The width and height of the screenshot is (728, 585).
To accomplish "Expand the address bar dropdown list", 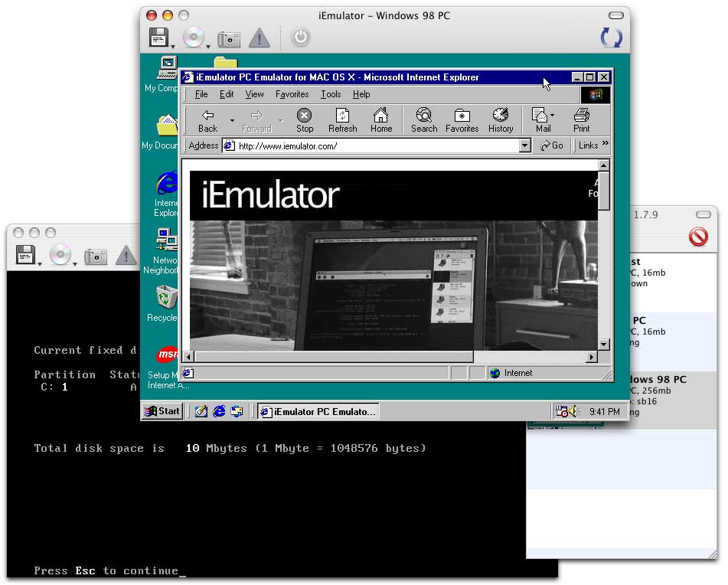I will (524, 145).
